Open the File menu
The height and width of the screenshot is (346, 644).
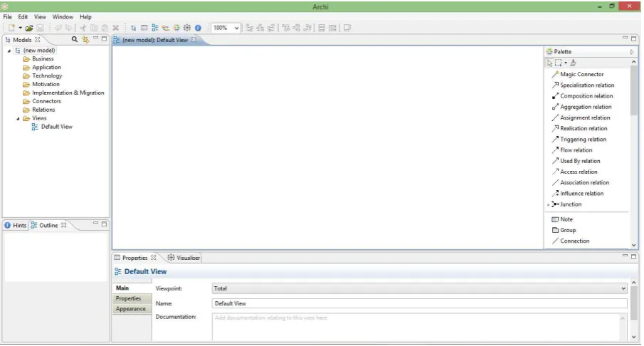tap(7, 17)
